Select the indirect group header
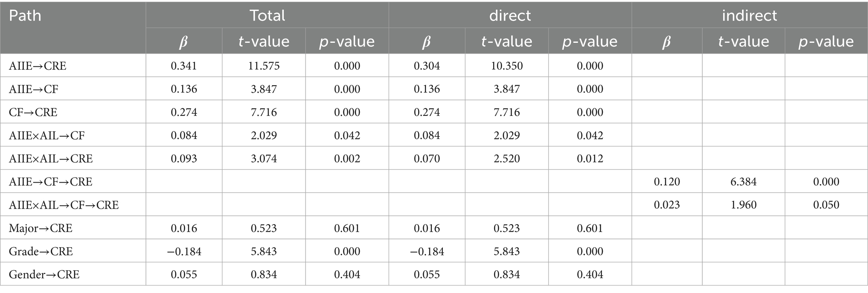 pyautogui.click(x=749, y=16)
